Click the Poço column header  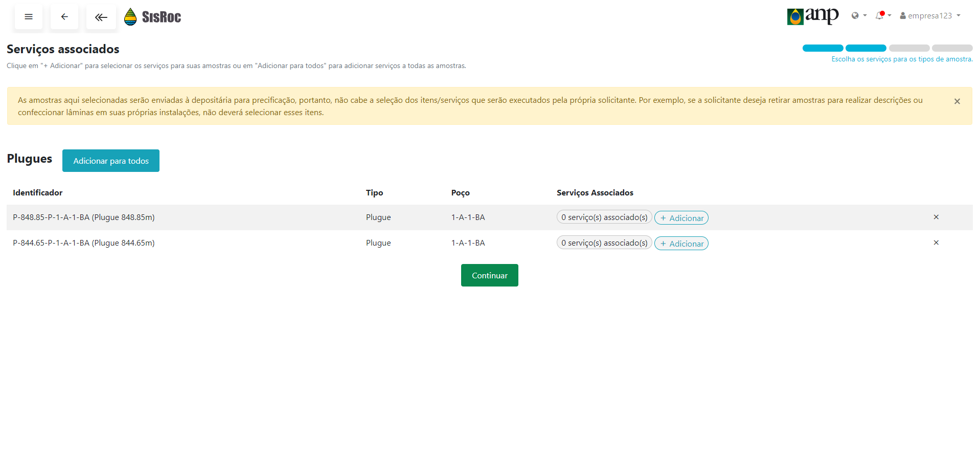(460, 193)
